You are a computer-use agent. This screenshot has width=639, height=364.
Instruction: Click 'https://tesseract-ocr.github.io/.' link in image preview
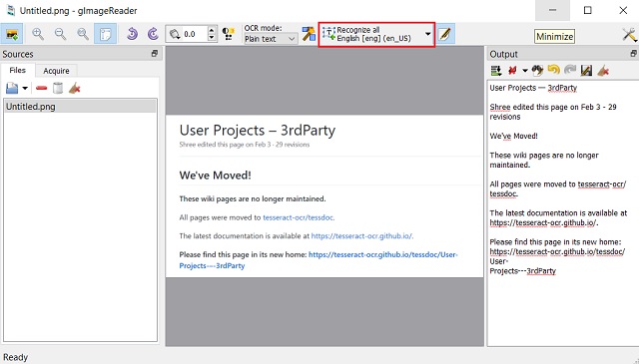[x=361, y=235]
